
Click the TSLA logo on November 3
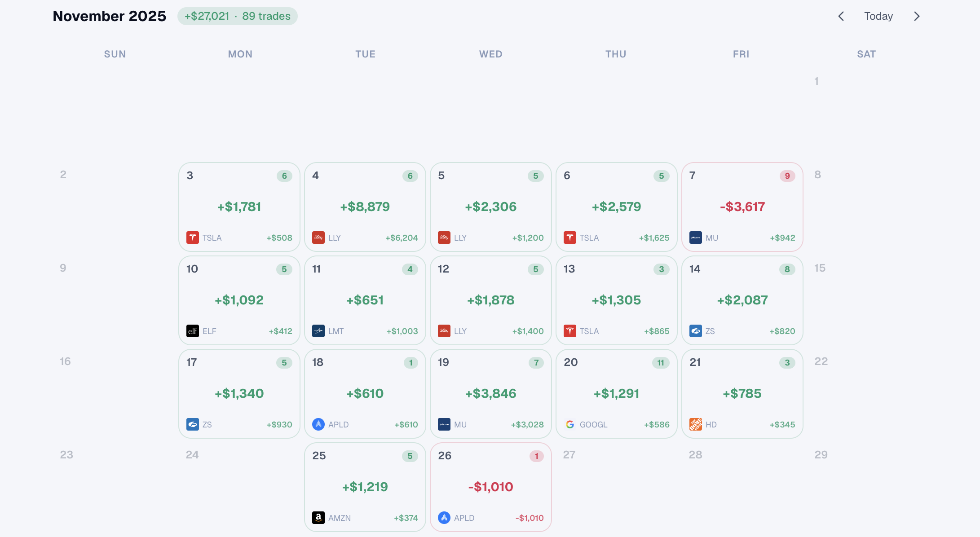[x=193, y=238]
